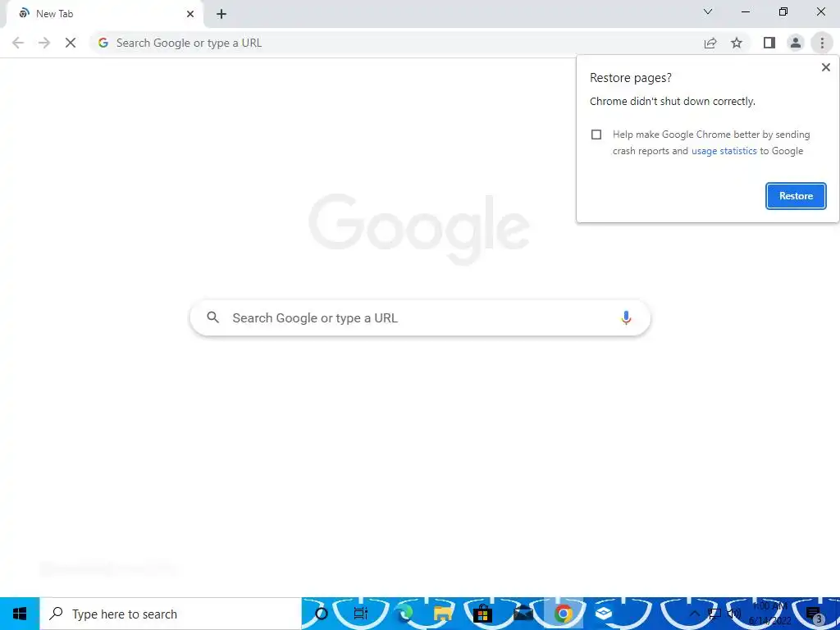Click the Restore button
The image size is (840, 630).
pos(796,196)
